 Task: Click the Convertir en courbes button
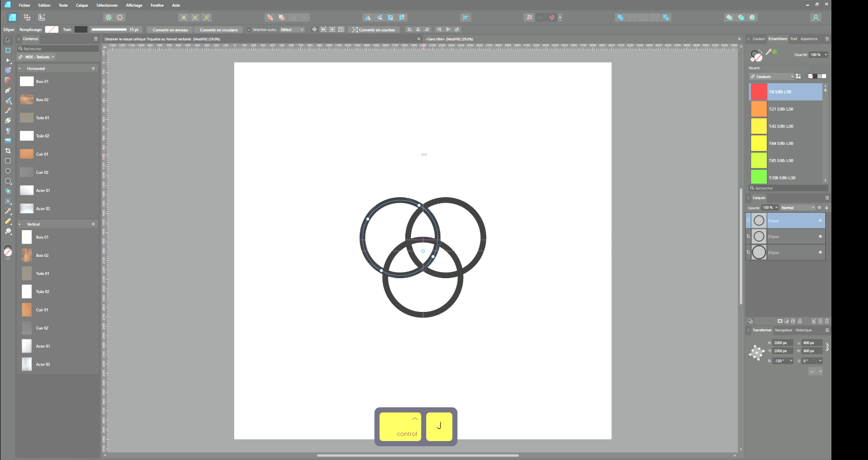coord(374,30)
